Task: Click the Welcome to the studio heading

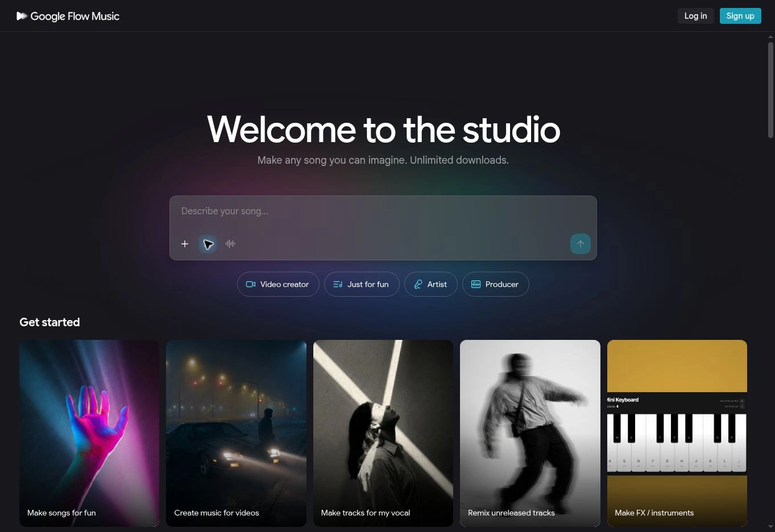Action: (x=383, y=130)
